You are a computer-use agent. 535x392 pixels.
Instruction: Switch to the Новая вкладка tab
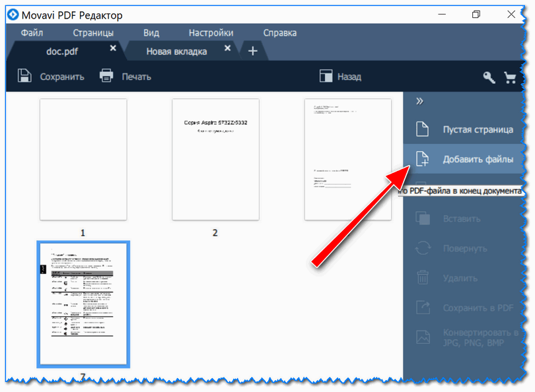[177, 51]
